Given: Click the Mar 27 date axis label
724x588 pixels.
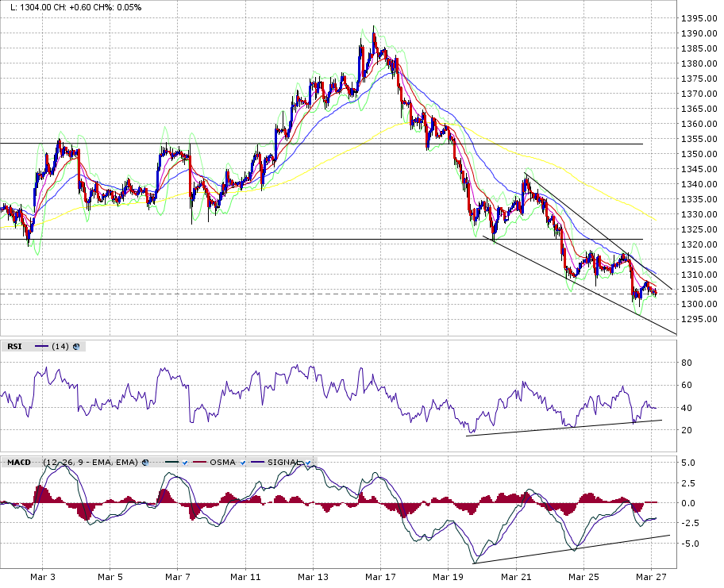Looking at the screenshot, I should (x=651, y=577).
